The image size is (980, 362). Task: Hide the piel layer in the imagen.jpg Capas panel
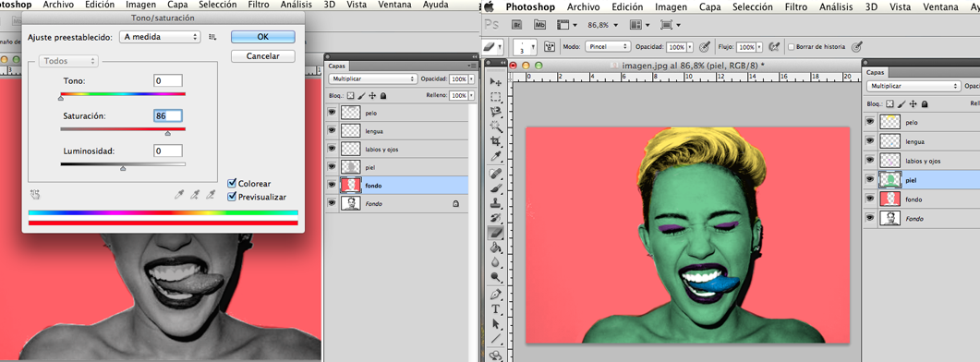[x=870, y=179]
